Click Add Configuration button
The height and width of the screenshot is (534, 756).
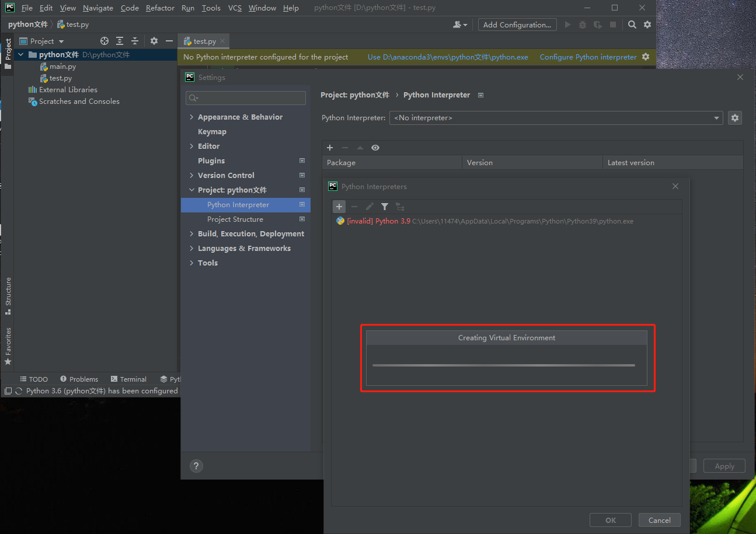[x=517, y=25]
